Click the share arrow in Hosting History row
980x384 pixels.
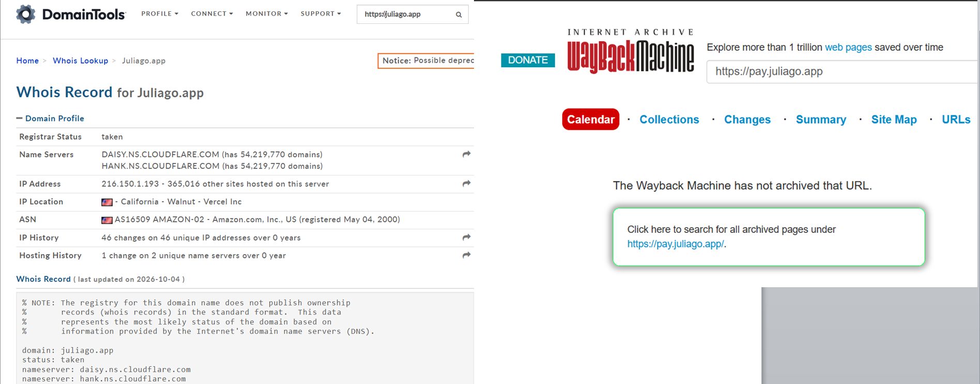(x=466, y=255)
